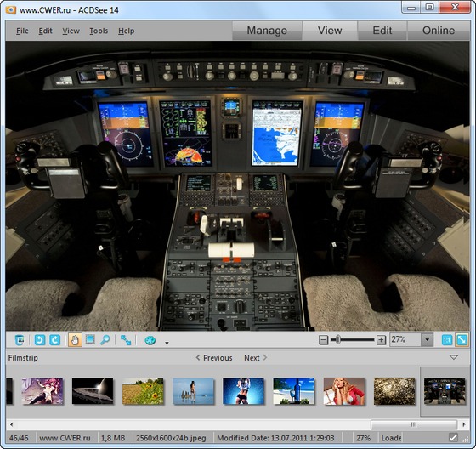This screenshot has width=476, height=449.
Task: Click the cockpit image in viewer
Action: click(237, 186)
